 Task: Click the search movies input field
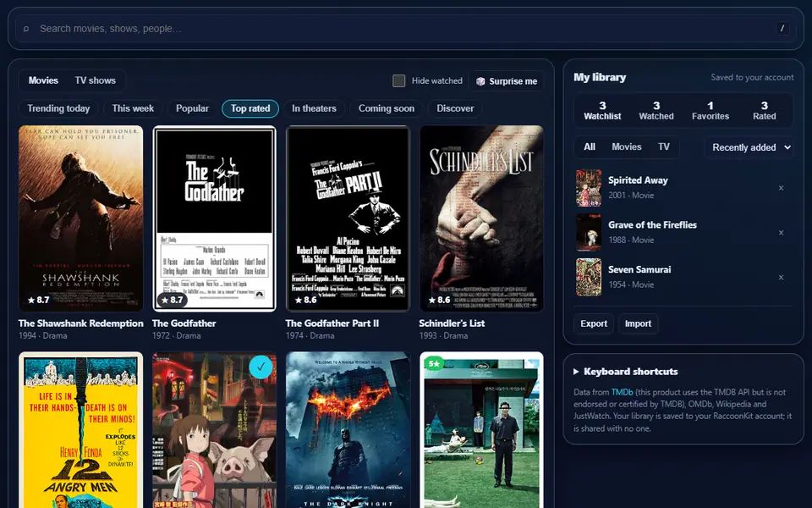pos(405,29)
